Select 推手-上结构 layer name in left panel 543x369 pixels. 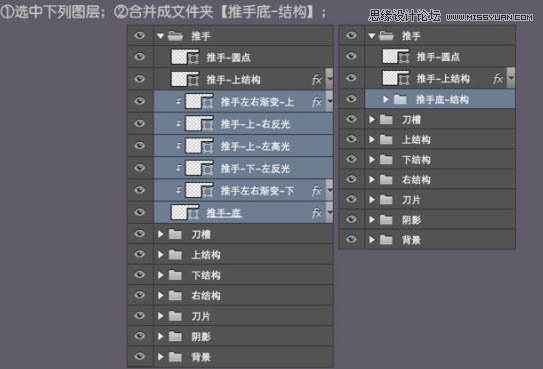click(233, 80)
